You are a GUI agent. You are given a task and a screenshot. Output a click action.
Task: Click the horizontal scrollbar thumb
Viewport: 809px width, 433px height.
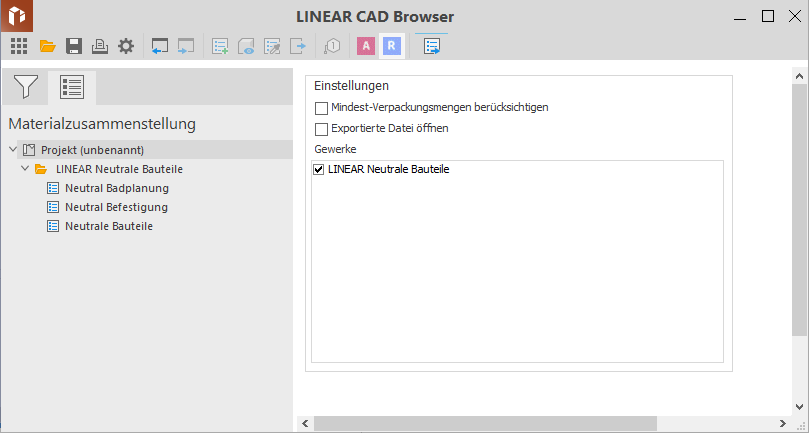click(x=486, y=424)
